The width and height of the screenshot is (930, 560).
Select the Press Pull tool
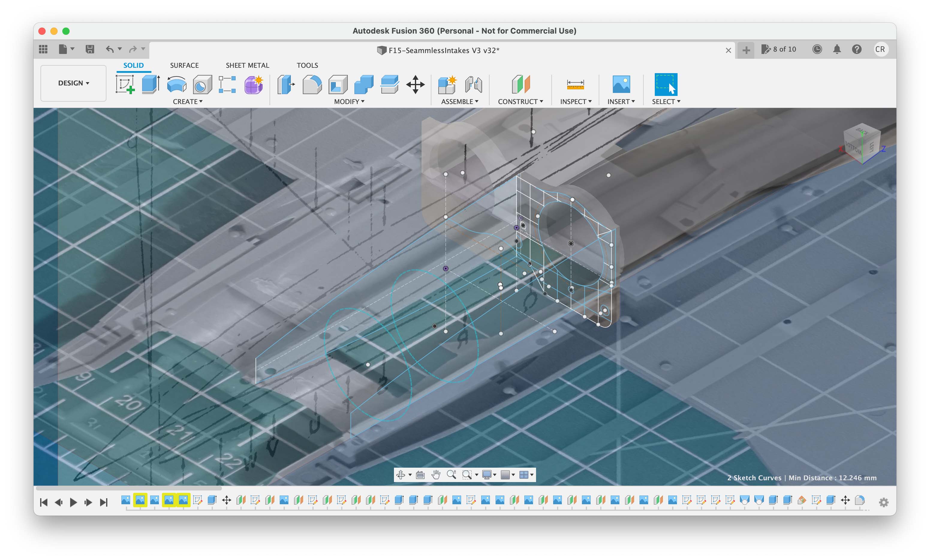click(286, 84)
